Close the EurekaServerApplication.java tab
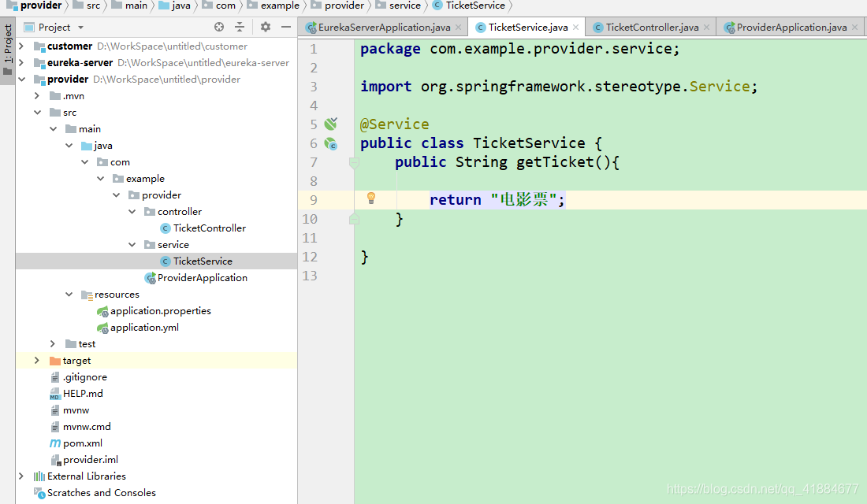The width and height of the screenshot is (867, 504). pyautogui.click(x=459, y=27)
